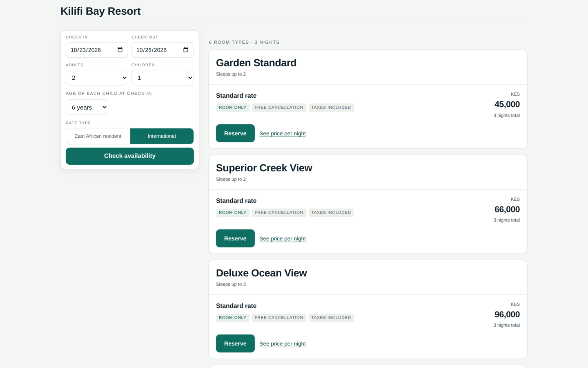
Task: Select International rate type
Action: pos(162,136)
